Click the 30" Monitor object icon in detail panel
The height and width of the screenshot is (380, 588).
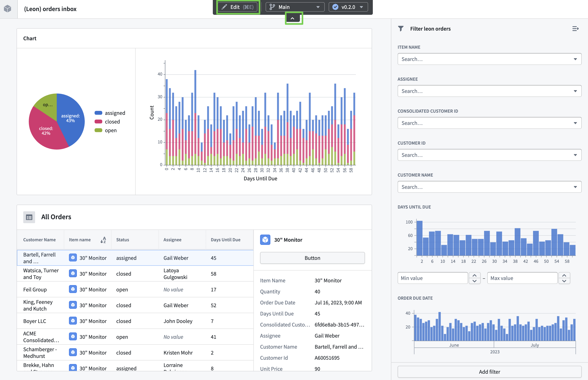(265, 240)
